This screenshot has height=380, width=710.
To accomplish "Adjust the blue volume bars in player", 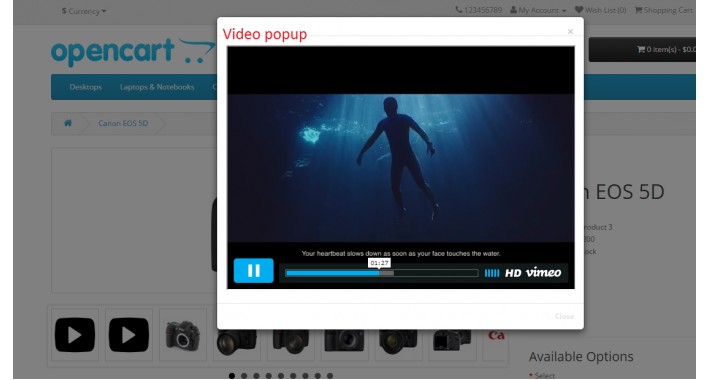I will pos(492,273).
